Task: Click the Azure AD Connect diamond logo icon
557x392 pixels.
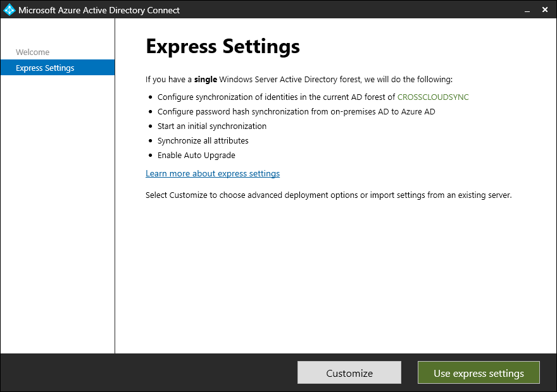Action: pyautogui.click(x=9, y=9)
